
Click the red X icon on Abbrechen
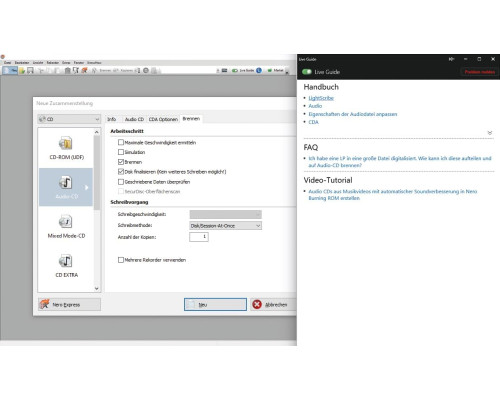[x=257, y=304]
